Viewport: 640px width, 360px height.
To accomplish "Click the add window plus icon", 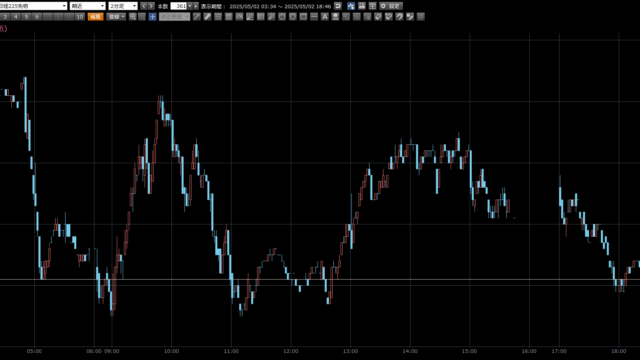I will [372, 6].
